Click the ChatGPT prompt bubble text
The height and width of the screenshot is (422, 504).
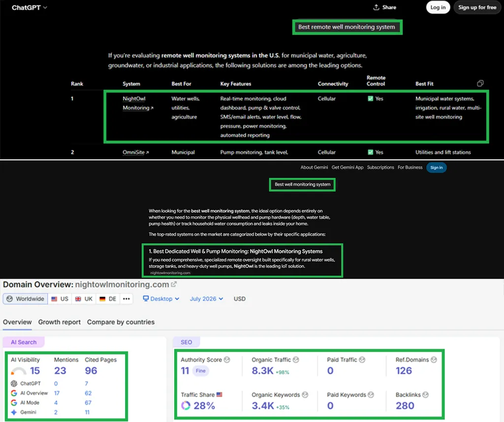[346, 27]
